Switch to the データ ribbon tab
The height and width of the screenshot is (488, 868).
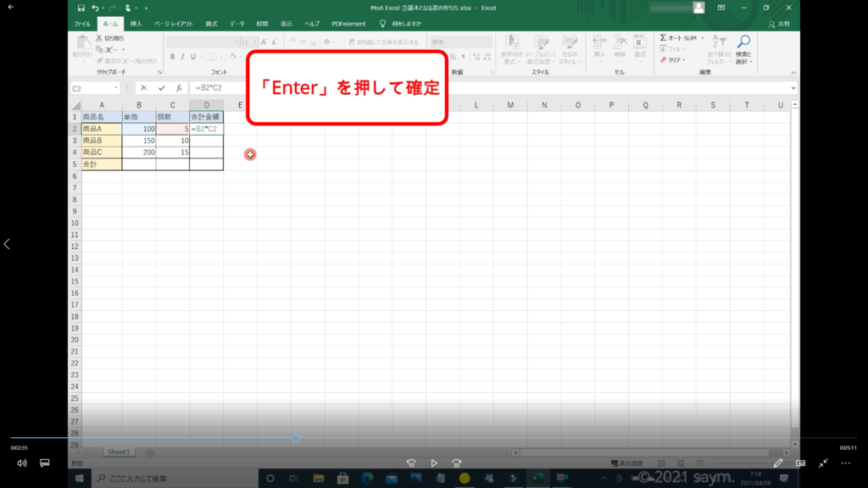[236, 24]
